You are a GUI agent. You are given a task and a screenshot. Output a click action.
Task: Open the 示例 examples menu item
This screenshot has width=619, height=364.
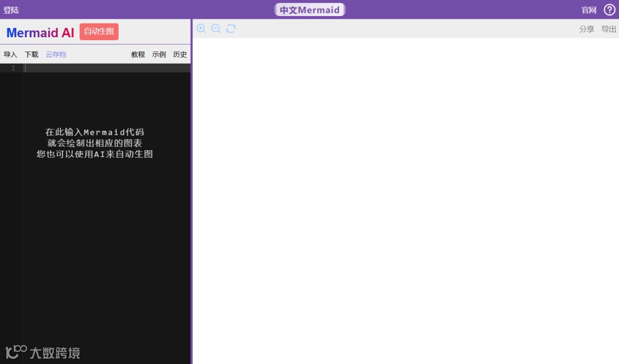pos(159,54)
